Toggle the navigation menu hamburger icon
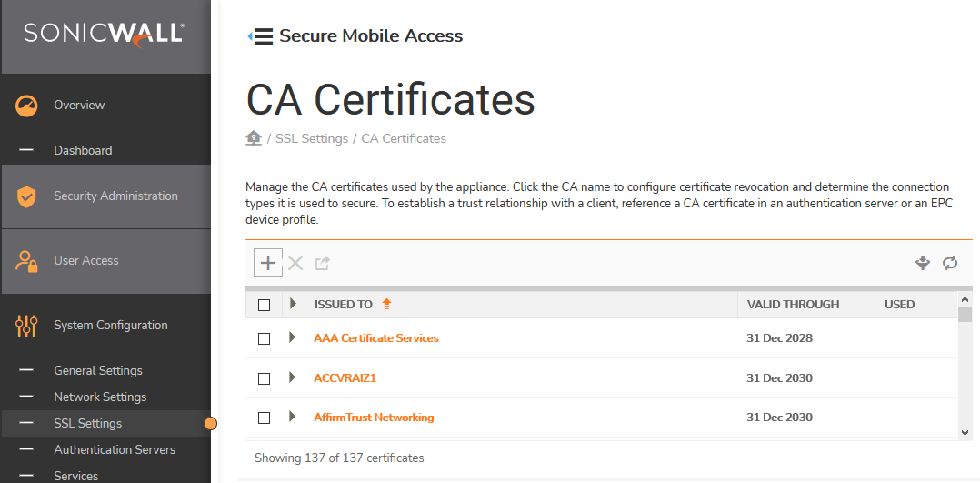Screen dimensions: 980x483 262,36
